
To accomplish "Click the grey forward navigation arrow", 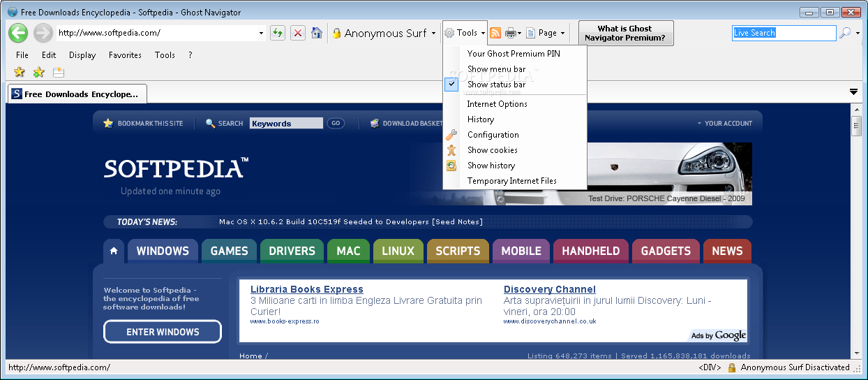I will tap(43, 33).
